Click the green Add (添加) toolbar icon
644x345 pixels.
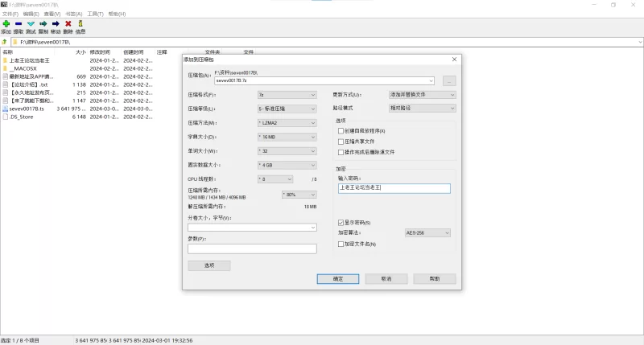pos(6,24)
